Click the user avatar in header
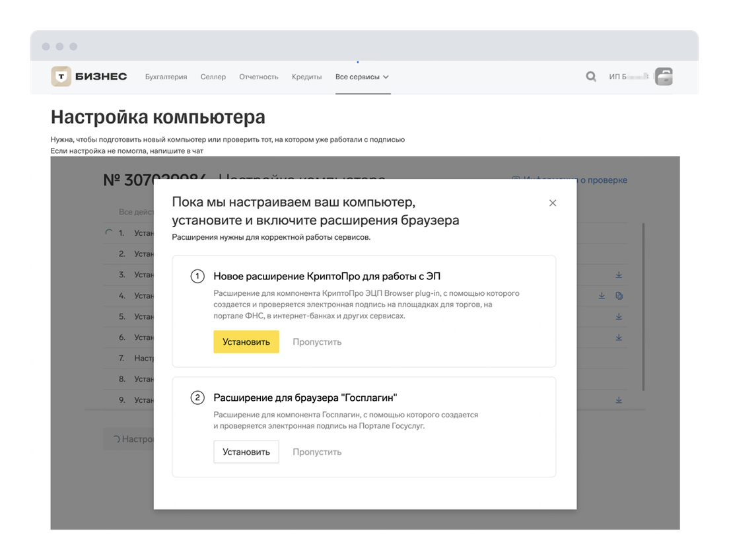Viewport: 729px width, 560px height. pyautogui.click(x=663, y=77)
